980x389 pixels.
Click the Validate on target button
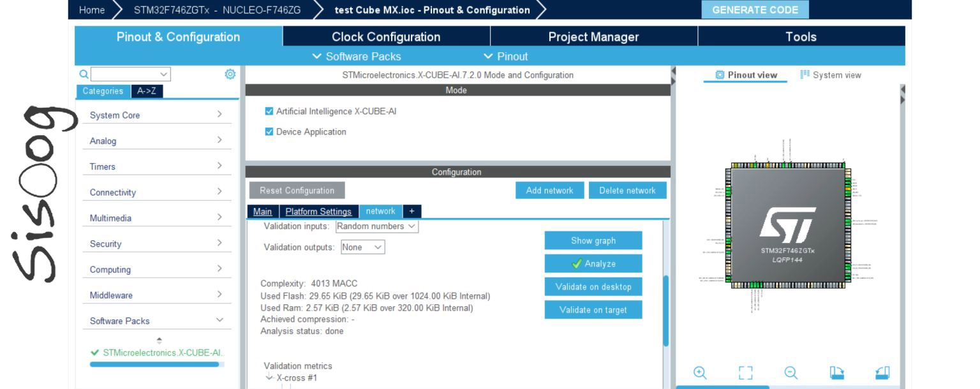[593, 310]
